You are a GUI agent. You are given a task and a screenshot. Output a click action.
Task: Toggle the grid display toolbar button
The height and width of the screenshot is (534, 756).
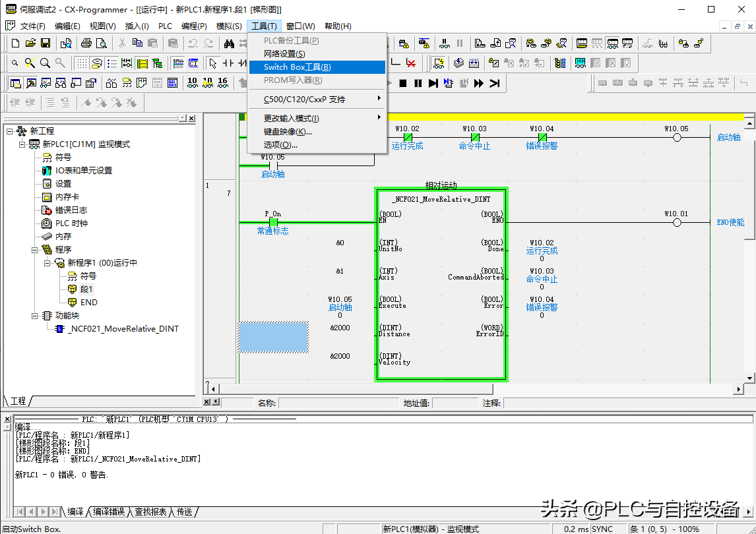point(81,63)
